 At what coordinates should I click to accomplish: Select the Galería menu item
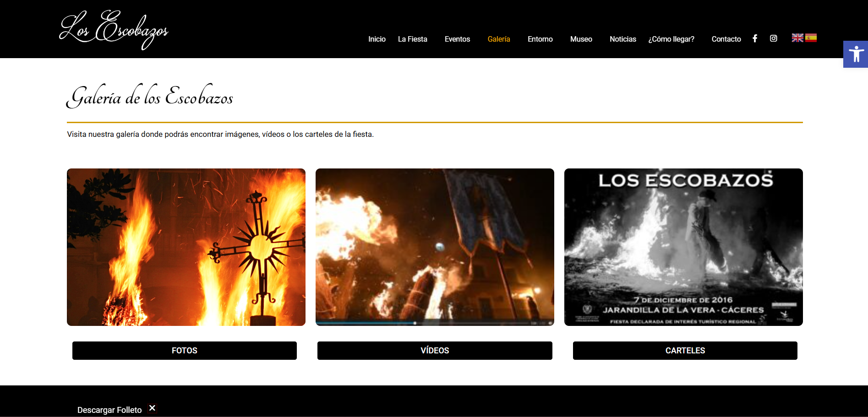[498, 39]
